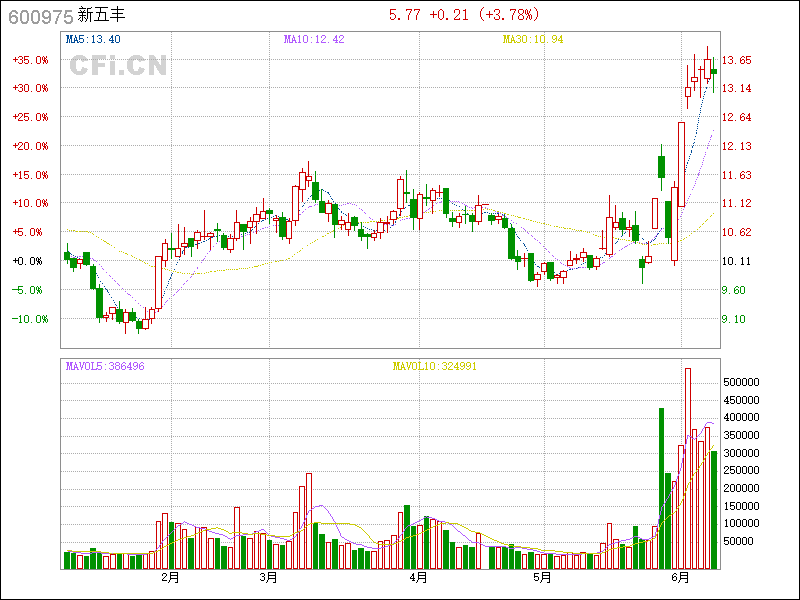
Task: Click the MAVOL10:324991 volume label
Action: tap(433, 366)
